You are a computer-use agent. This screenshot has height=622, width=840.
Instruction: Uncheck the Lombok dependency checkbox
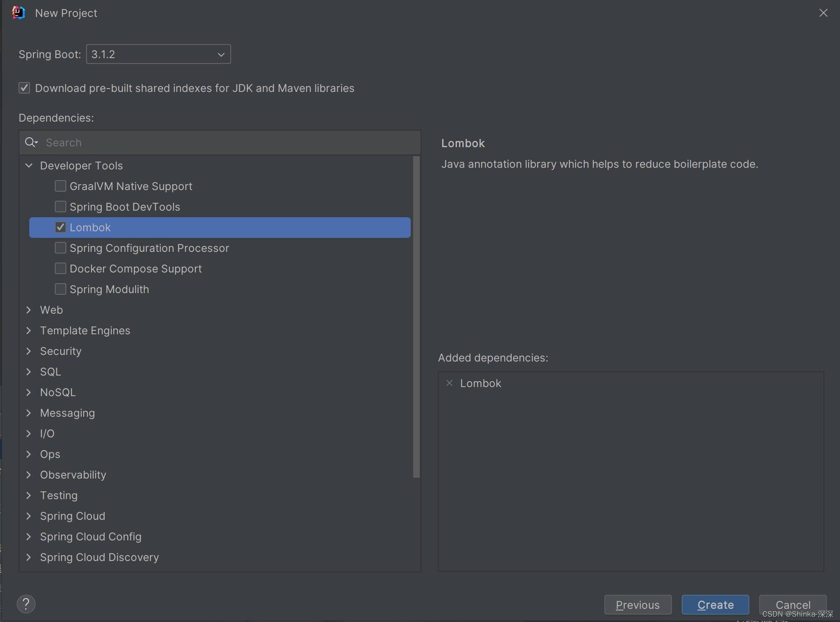[x=61, y=227]
